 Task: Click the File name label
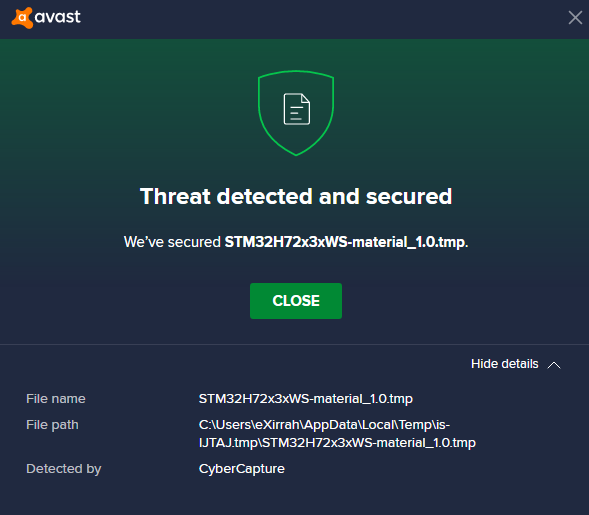tap(56, 399)
